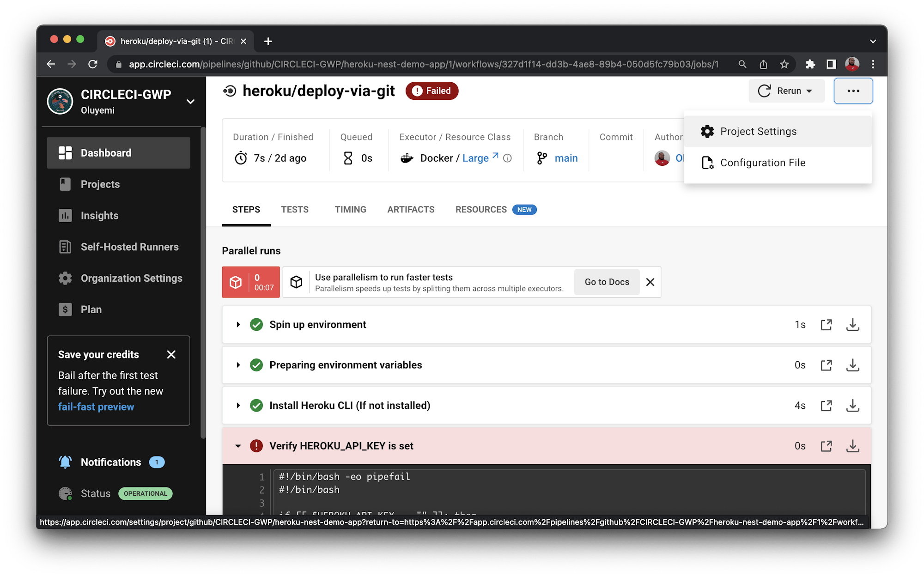Screen dimensions: 924x577
Task: Open Notifications bell in sidebar
Action: coord(65,462)
